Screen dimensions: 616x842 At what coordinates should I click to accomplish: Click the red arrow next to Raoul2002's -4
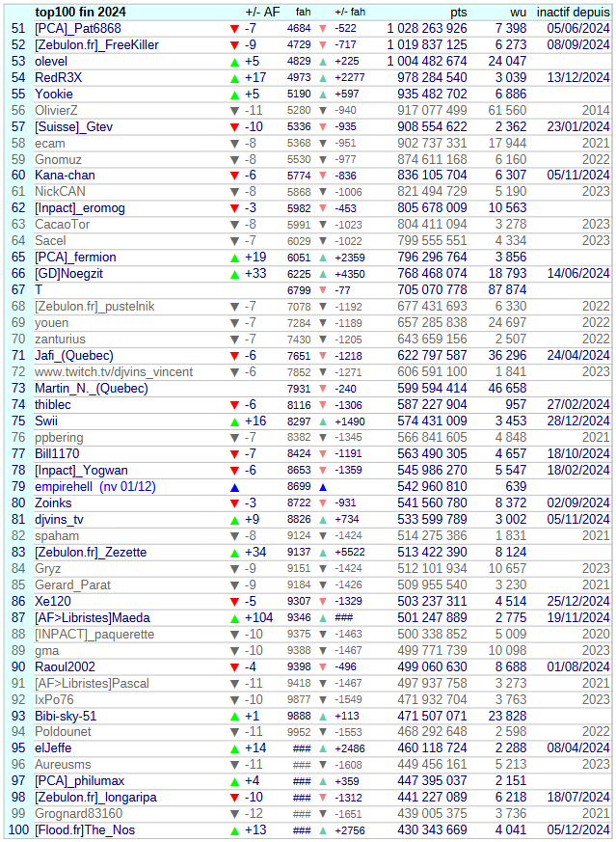[234, 666]
